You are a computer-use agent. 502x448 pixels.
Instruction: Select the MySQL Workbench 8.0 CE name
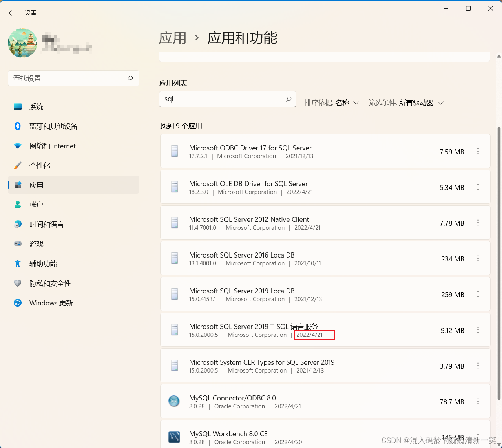pos(228,434)
